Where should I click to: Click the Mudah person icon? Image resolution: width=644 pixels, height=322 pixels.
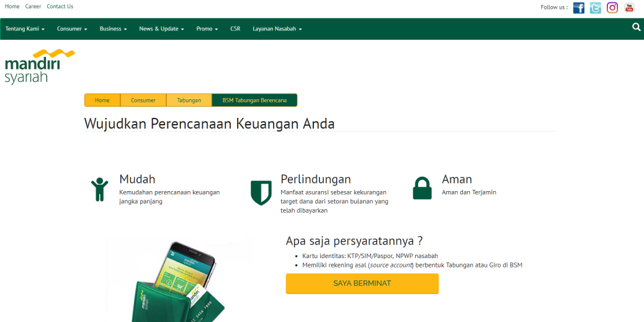99,189
